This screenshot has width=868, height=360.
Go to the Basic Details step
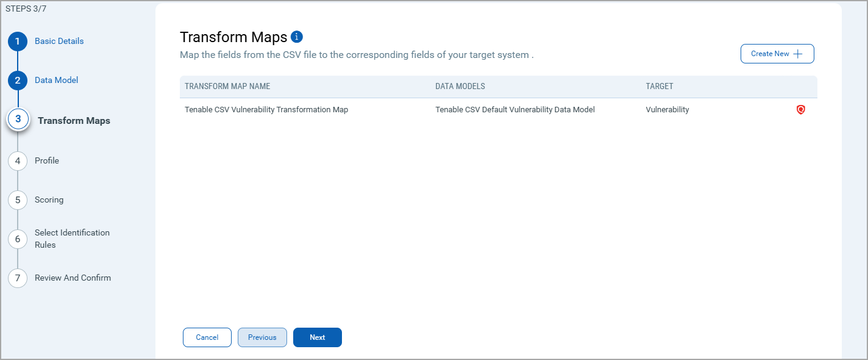tap(59, 41)
